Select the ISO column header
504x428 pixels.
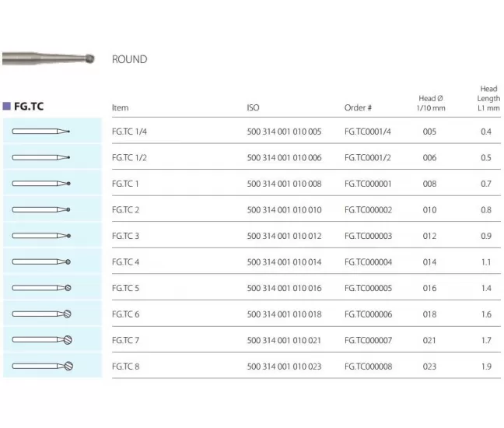point(253,107)
